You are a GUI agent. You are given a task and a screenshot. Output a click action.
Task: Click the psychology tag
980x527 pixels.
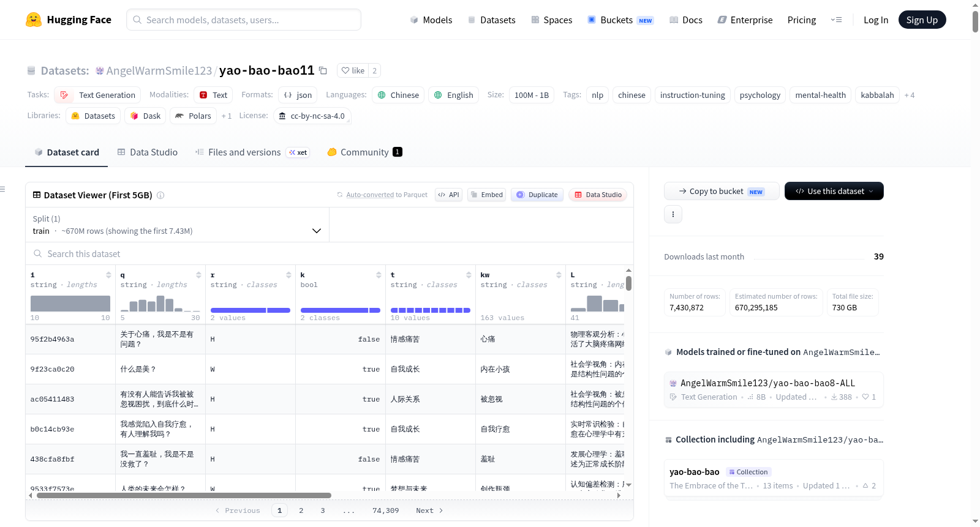pos(759,95)
